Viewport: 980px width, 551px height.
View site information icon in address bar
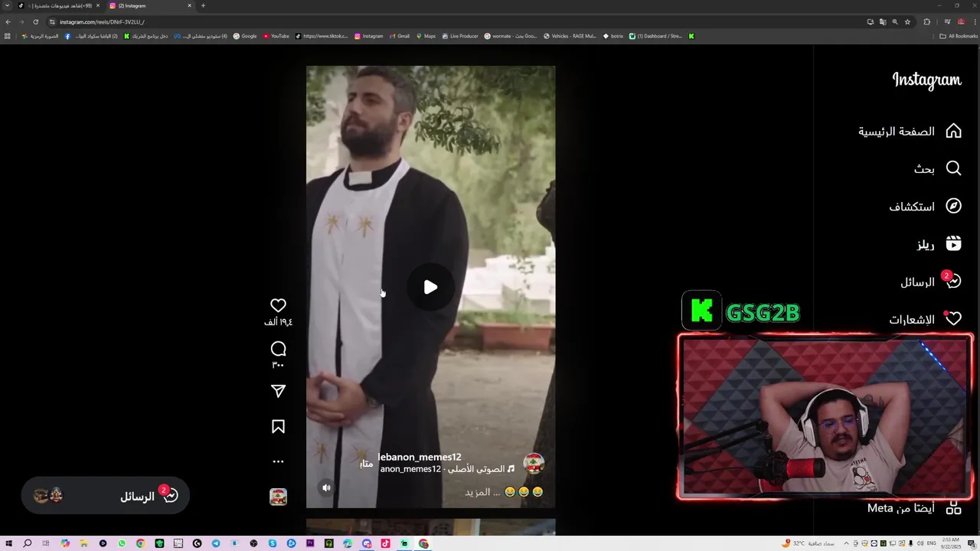[x=52, y=21]
